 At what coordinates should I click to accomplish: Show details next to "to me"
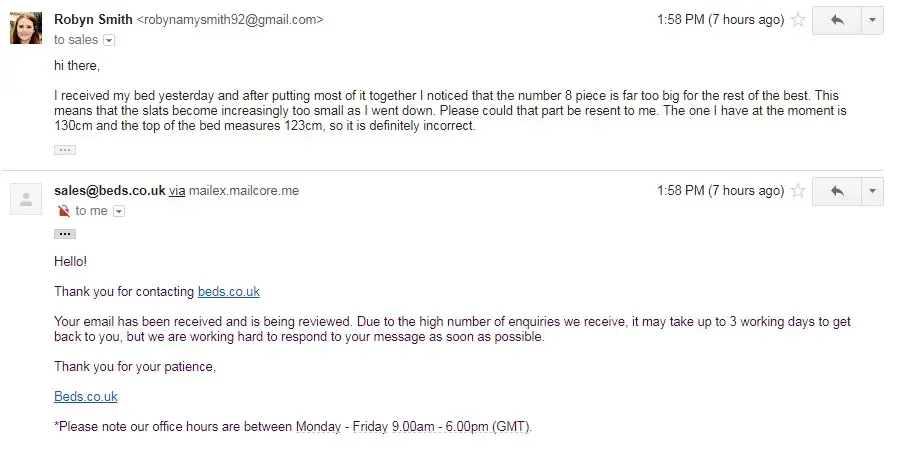click(119, 211)
